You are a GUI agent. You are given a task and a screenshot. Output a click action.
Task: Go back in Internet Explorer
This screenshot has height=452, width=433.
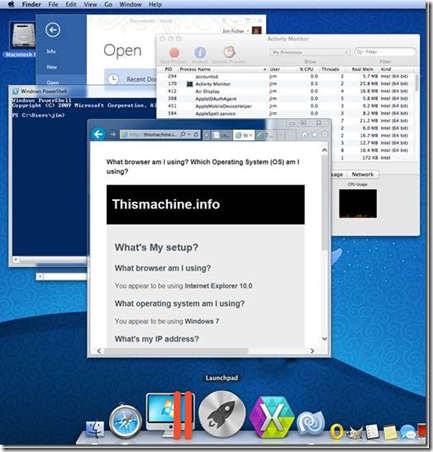[x=98, y=134]
